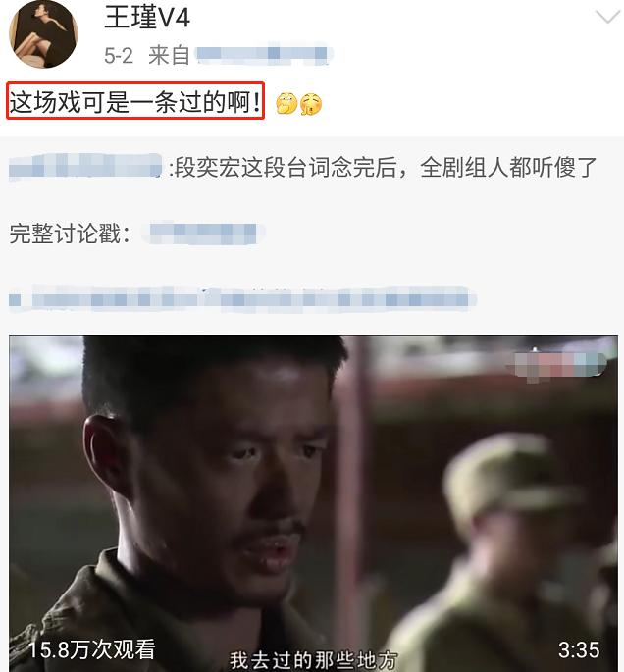Click the 3:35 video duration label

(x=579, y=649)
